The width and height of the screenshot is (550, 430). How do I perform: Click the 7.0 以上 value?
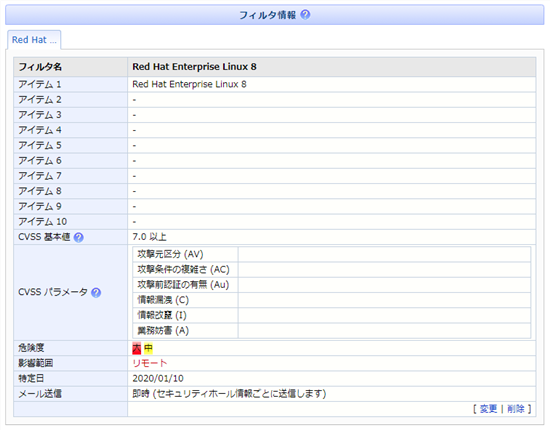pos(149,237)
